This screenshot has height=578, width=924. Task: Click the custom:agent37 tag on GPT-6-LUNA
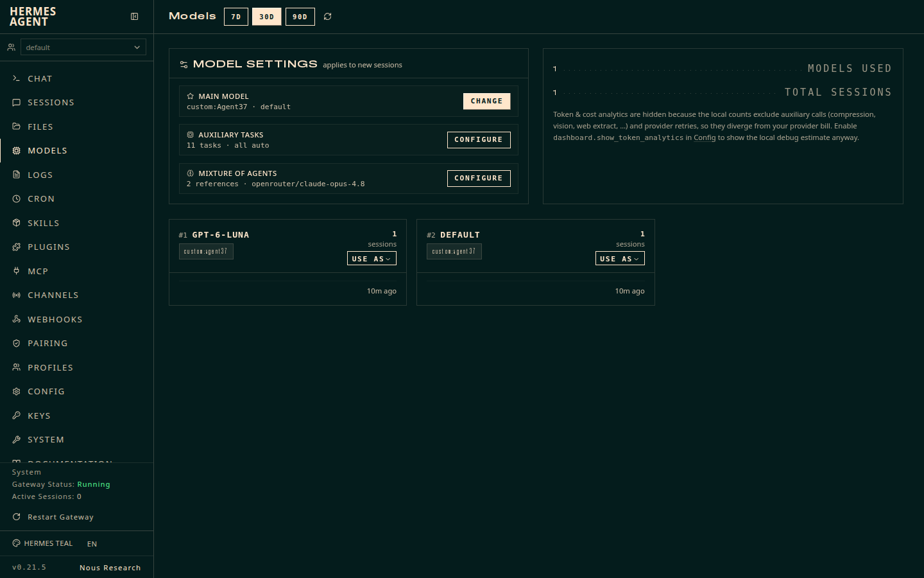click(x=206, y=251)
